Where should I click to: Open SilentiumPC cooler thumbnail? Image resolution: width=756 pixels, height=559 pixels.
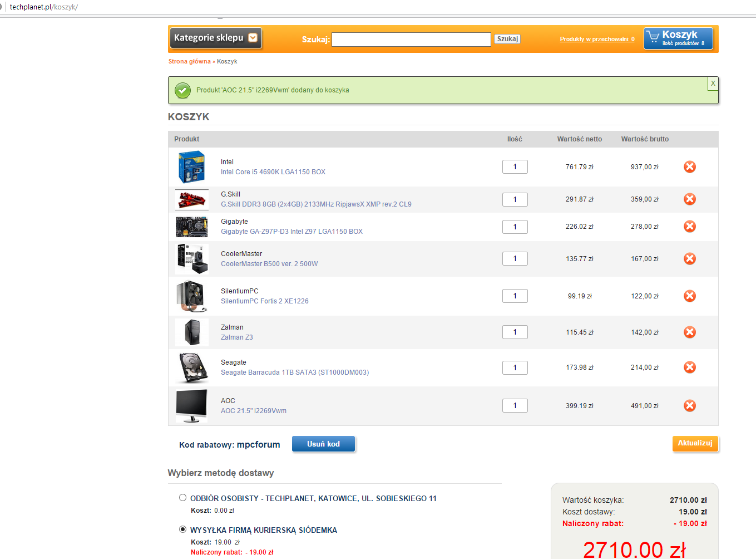tap(191, 296)
